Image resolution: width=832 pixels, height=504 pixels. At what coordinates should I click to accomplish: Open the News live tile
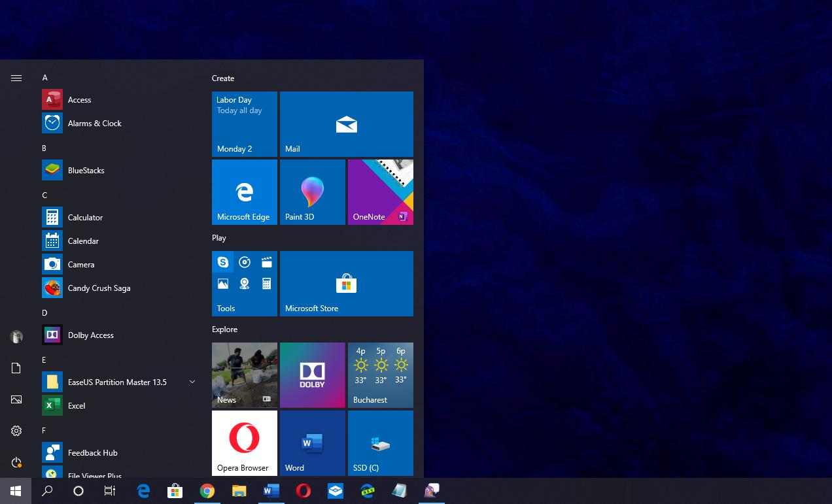coord(245,375)
